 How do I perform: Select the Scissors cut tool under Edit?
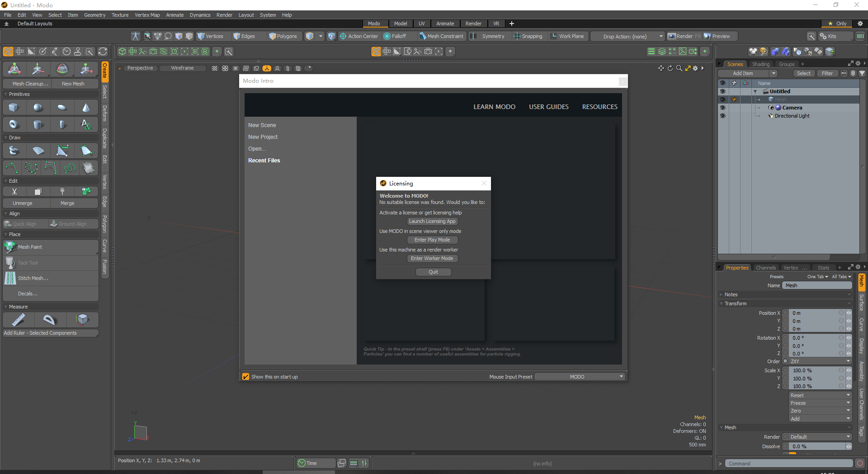(15, 191)
